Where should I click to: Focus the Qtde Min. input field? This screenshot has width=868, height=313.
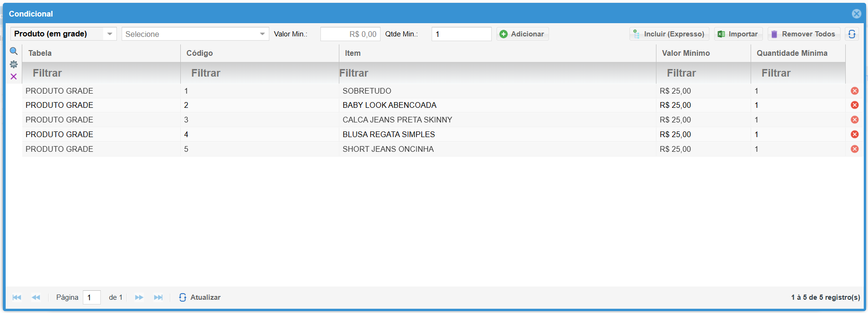[x=461, y=34]
